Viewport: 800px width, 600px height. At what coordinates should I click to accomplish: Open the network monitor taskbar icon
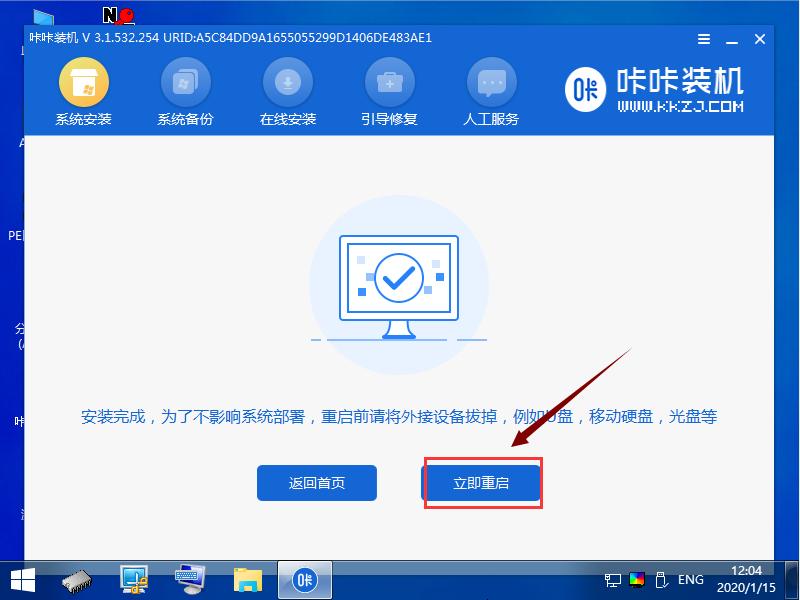click(x=134, y=580)
